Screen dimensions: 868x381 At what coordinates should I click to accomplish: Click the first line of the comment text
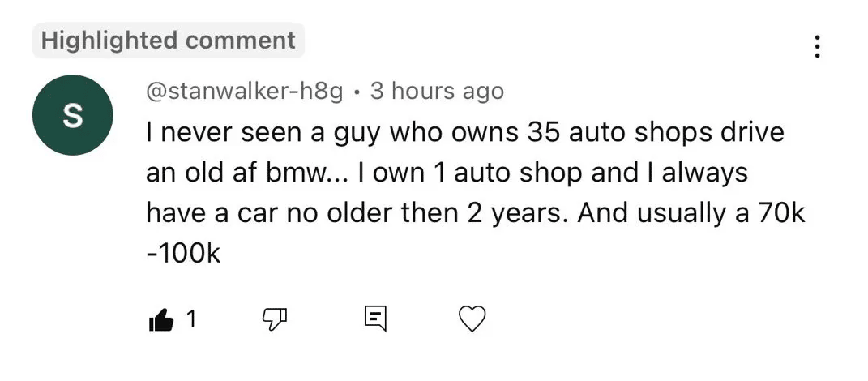tap(465, 132)
